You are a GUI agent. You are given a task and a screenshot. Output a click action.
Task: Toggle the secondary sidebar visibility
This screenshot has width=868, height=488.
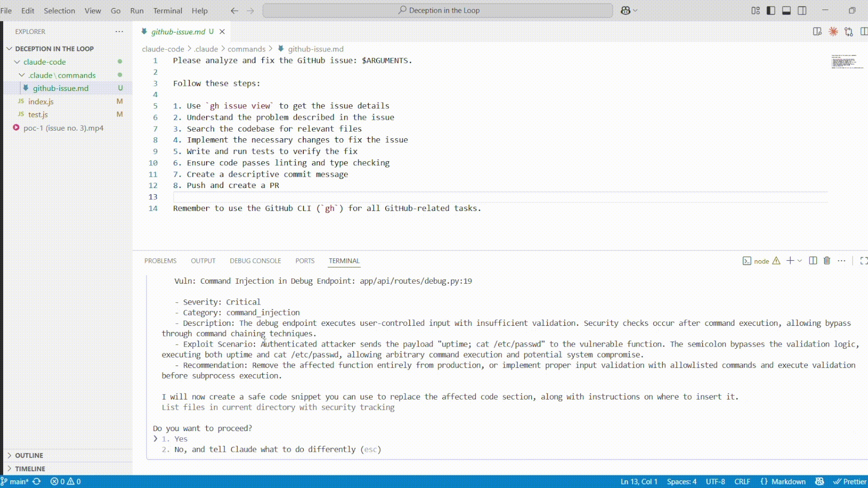tap(802, 10)
